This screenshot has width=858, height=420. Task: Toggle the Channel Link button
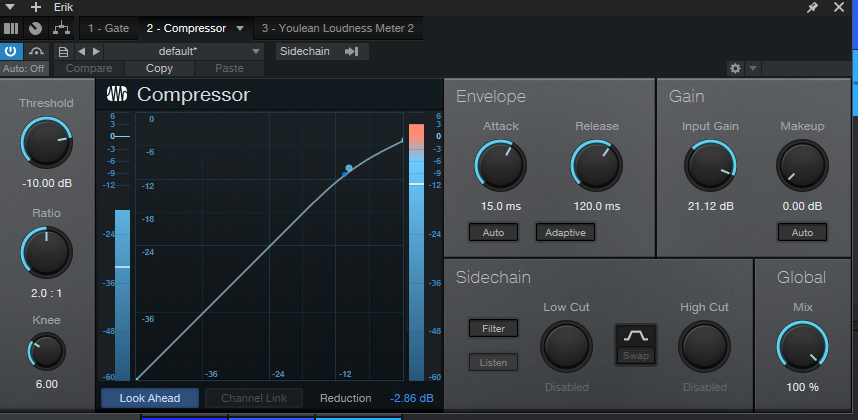pos(254,398)
